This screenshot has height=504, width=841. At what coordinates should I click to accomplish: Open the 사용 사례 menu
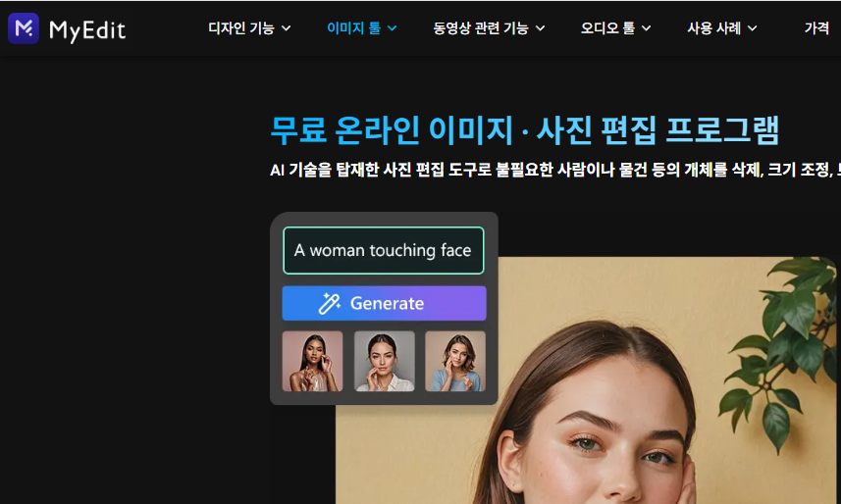click(x=713, y=27)
